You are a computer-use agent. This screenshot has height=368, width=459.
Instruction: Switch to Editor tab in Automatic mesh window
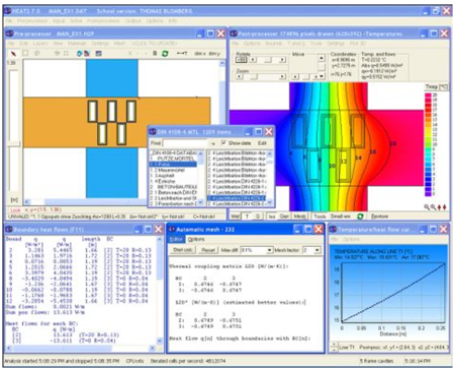pyautogui.click(x=176, y=239)
